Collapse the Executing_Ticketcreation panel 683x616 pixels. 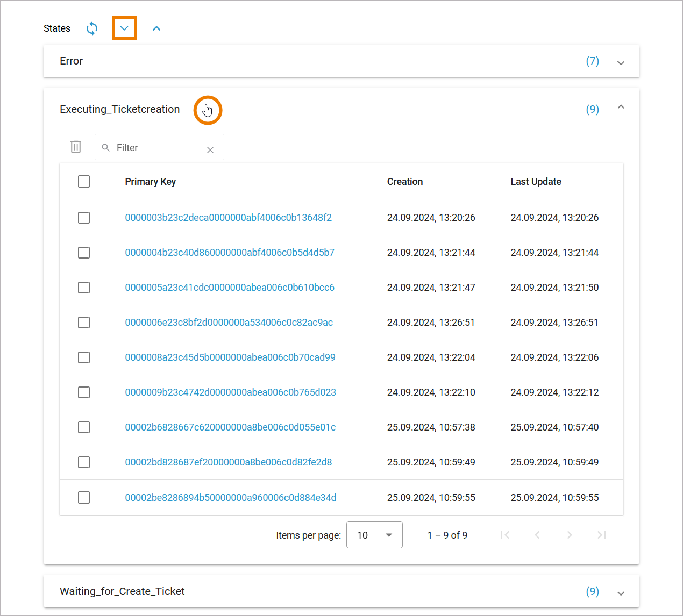(621, 108)
